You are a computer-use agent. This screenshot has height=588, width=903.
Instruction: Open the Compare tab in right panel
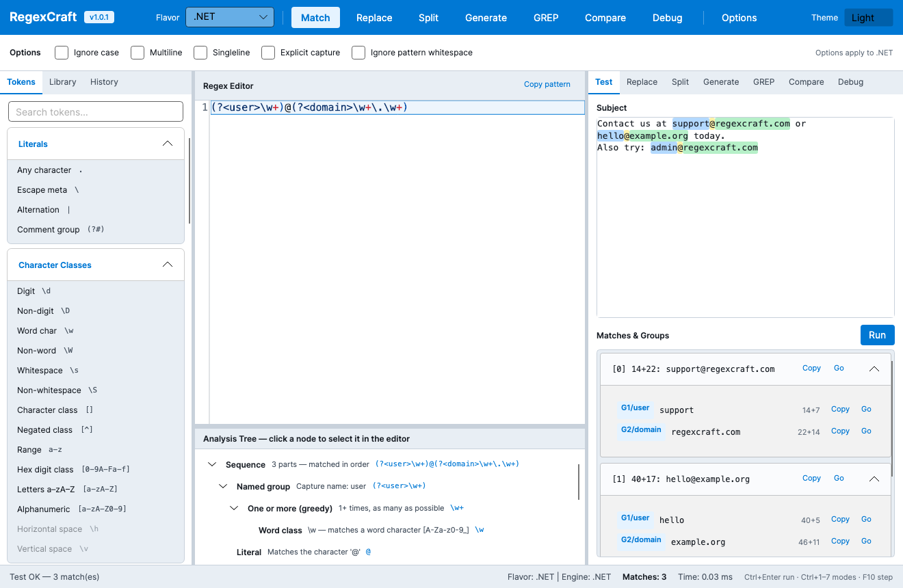(x=806, y=82)
